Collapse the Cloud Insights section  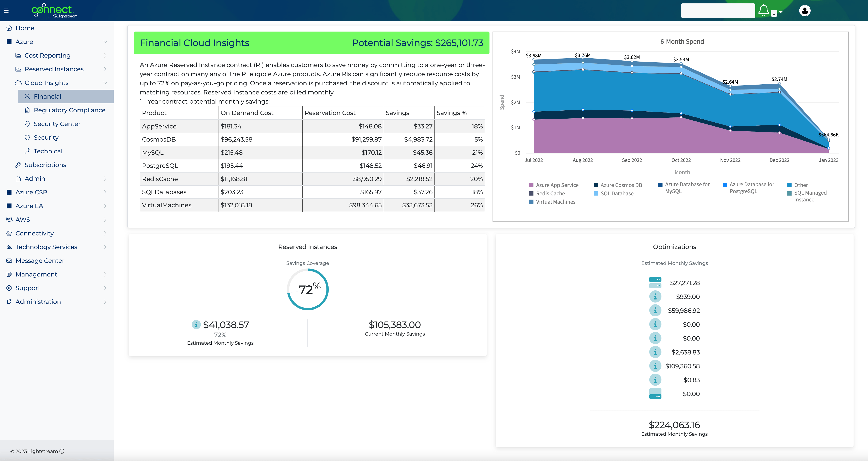pos(47,83)
